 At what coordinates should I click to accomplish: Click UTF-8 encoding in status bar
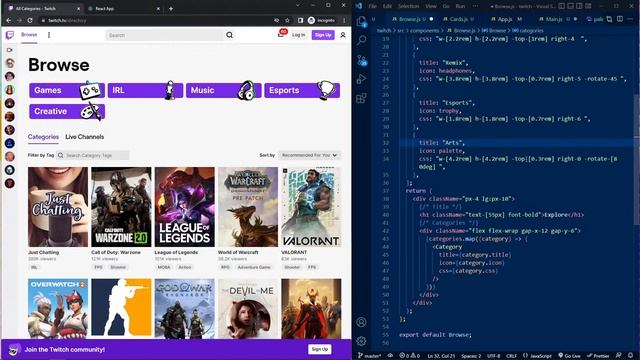point(493,356)
